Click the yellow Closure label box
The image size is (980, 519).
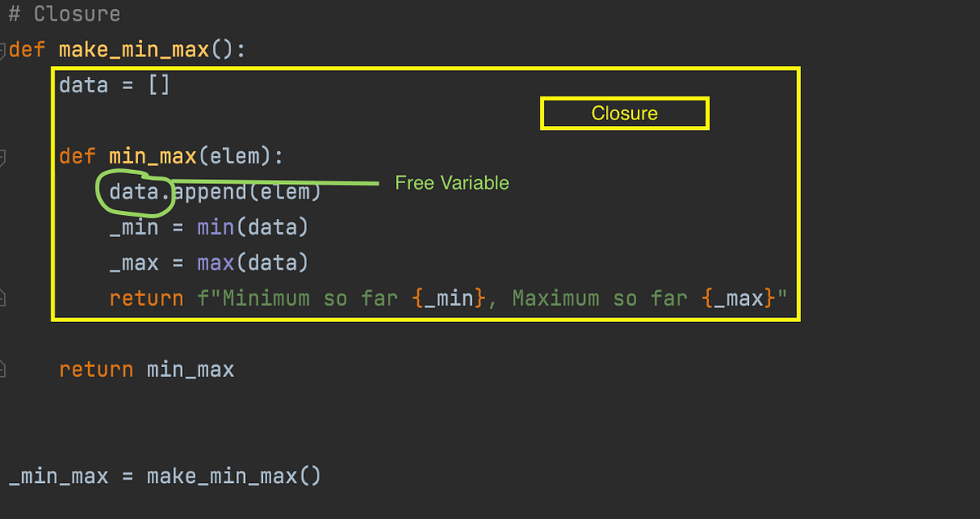[624, 113]
